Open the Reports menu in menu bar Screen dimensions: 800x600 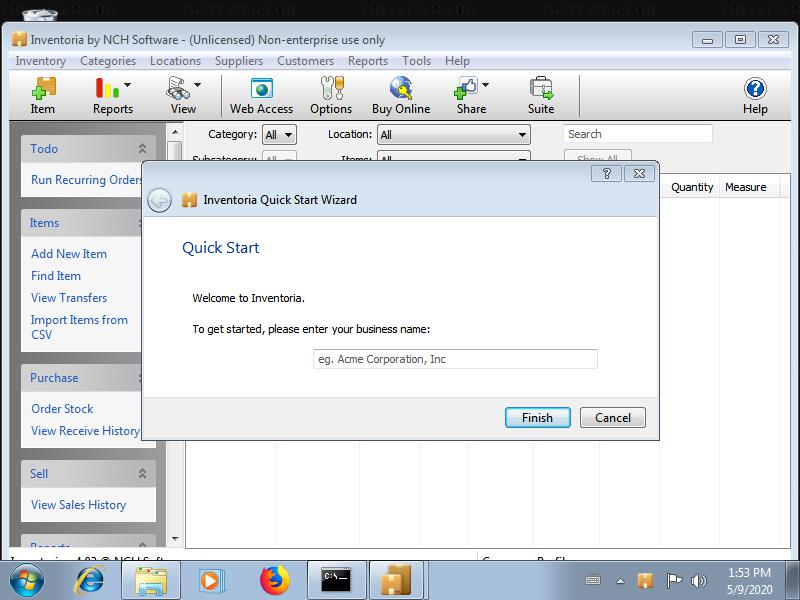point(368,61)
